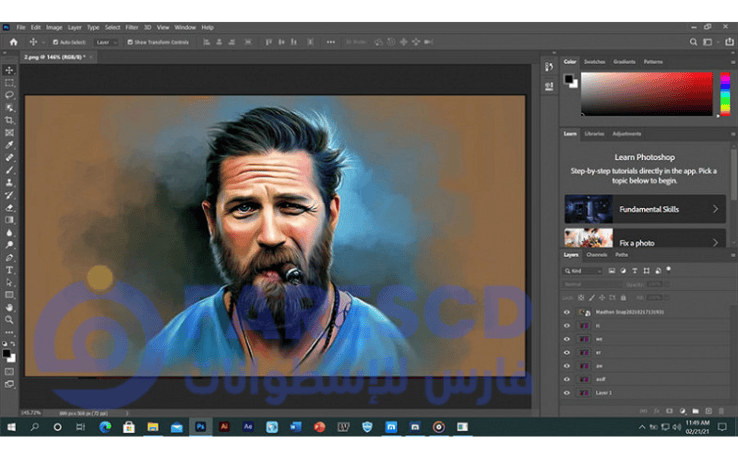Click the Share icon at top right
Viewport: 738px width, 458px height.
730,42
